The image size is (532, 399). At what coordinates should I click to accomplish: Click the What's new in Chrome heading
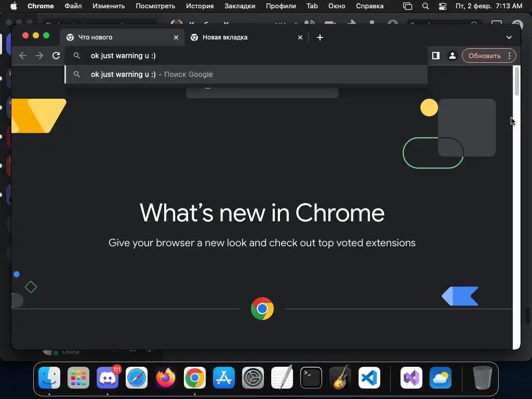tap(262, 213)
